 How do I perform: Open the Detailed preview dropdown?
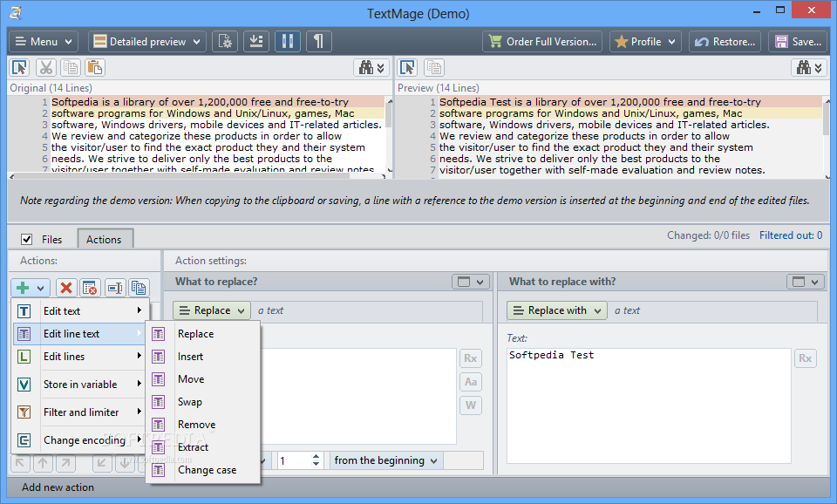point(146,42)
